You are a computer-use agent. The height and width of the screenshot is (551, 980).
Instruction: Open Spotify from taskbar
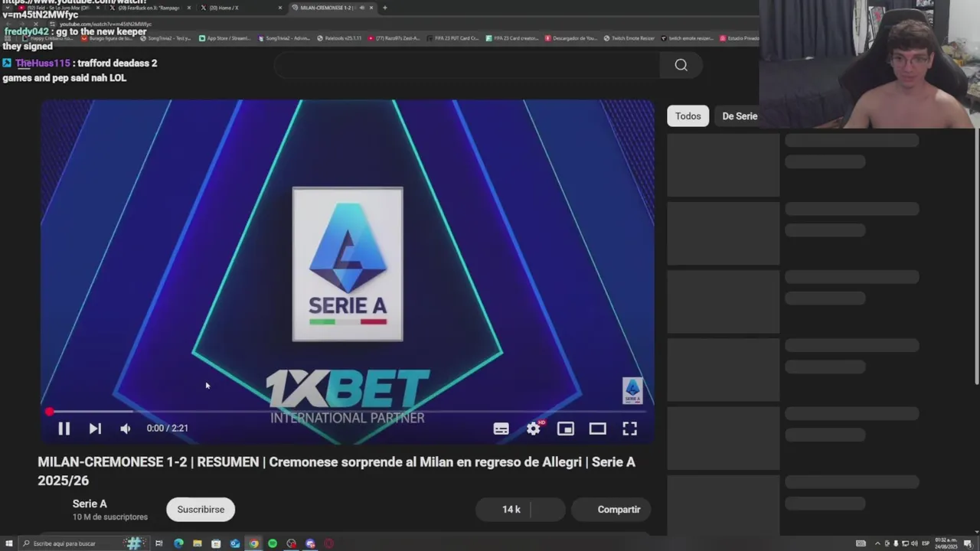click(x=273, y=543)
